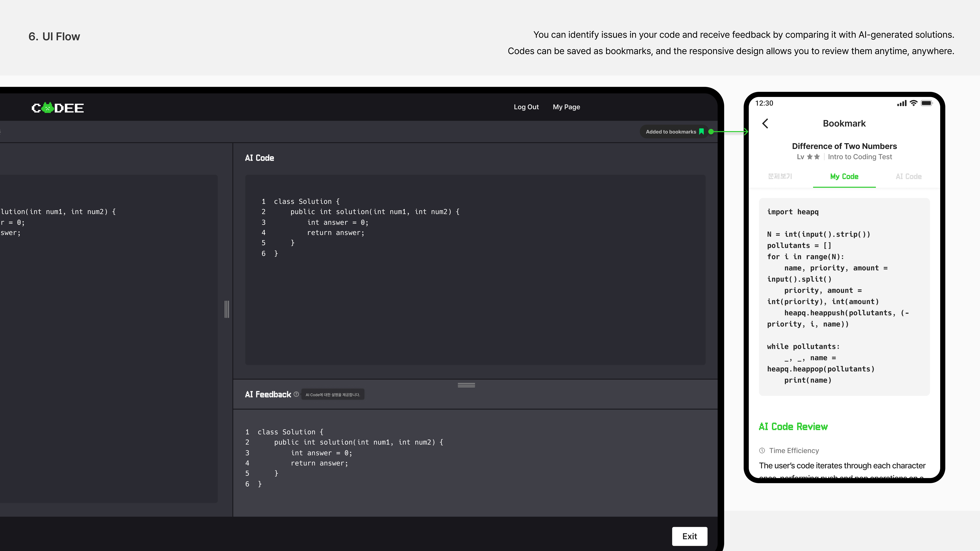Click the Added to bookmarks badge

click(671, 132)
